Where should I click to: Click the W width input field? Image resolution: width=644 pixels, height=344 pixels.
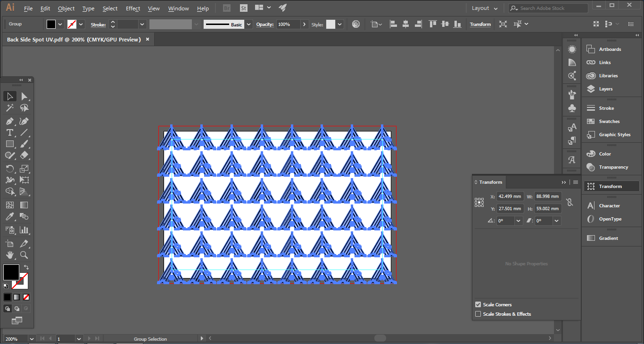tap(548, 197)
